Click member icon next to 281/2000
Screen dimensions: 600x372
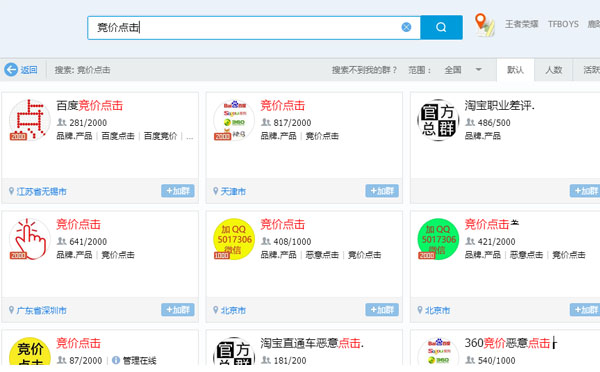tap(62, 122)
